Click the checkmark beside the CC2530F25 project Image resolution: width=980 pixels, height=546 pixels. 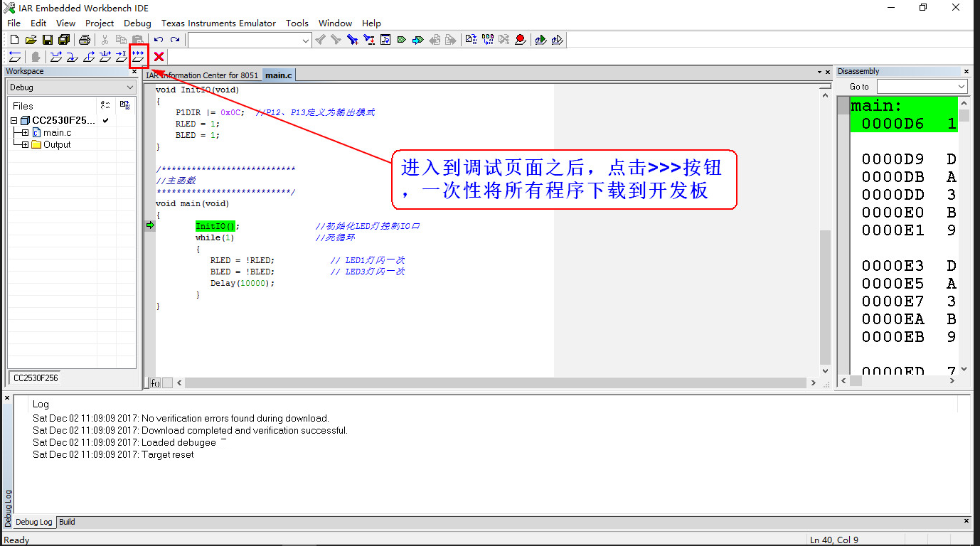point(105,121)
